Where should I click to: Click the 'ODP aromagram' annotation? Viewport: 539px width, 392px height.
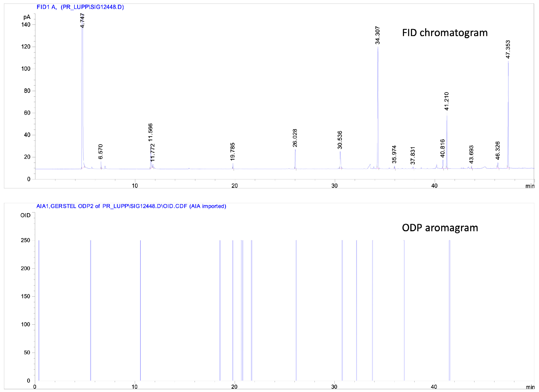click(x=440, y=228)
